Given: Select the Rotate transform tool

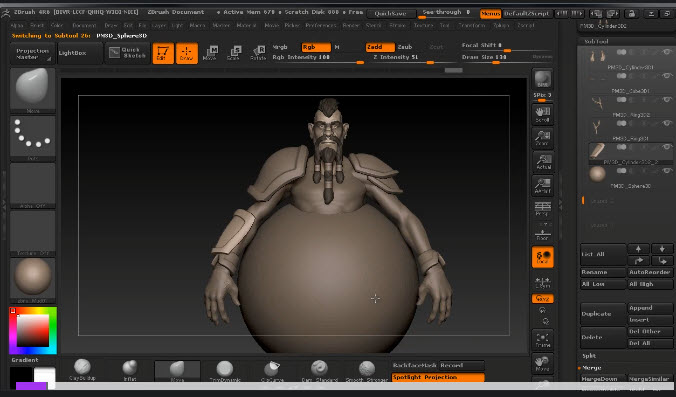Looking at the screenshot, I should pyautogui.click(x=258, y=53).
